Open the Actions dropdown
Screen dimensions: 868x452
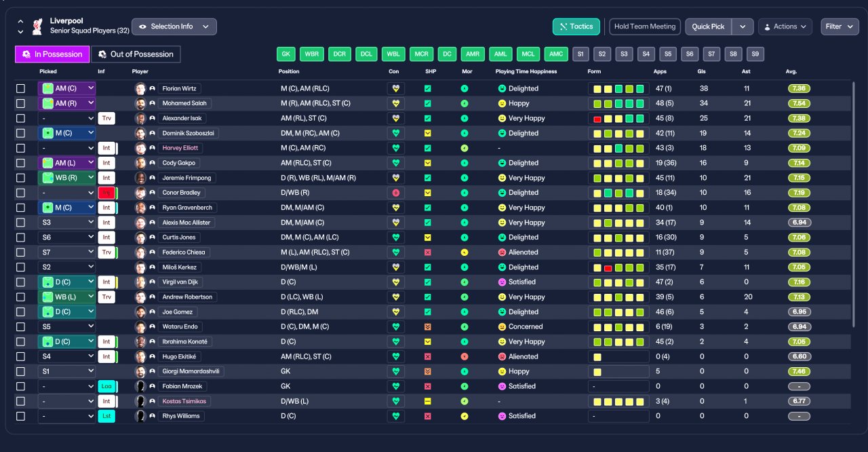785,26
